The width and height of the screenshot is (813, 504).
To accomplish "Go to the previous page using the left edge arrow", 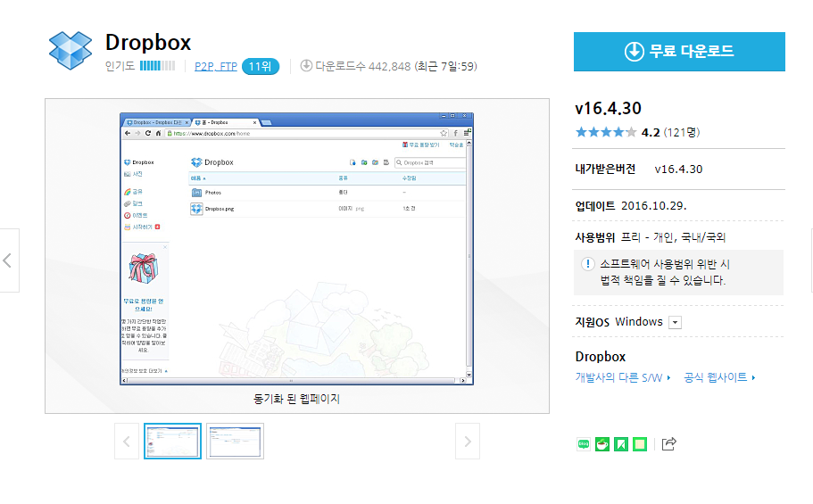I will pyautogui.click(x=9, y=260).
